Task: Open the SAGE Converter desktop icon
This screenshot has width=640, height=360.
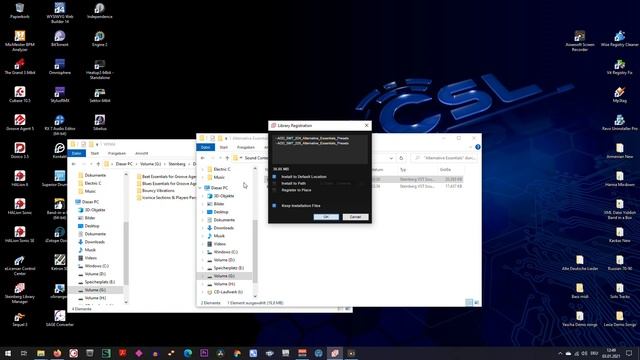Action: point(60,318)
